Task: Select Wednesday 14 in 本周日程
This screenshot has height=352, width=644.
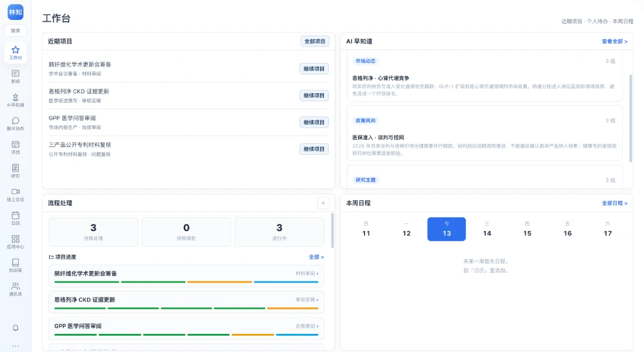Action: 487,229
